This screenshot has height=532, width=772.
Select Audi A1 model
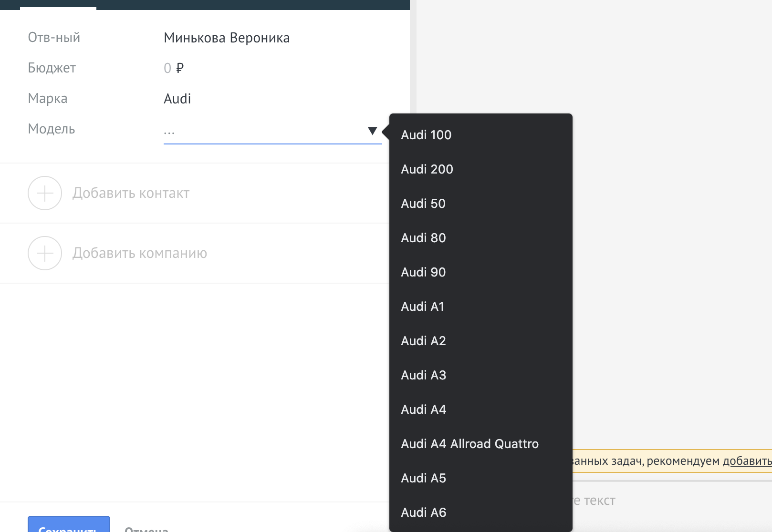423,307
